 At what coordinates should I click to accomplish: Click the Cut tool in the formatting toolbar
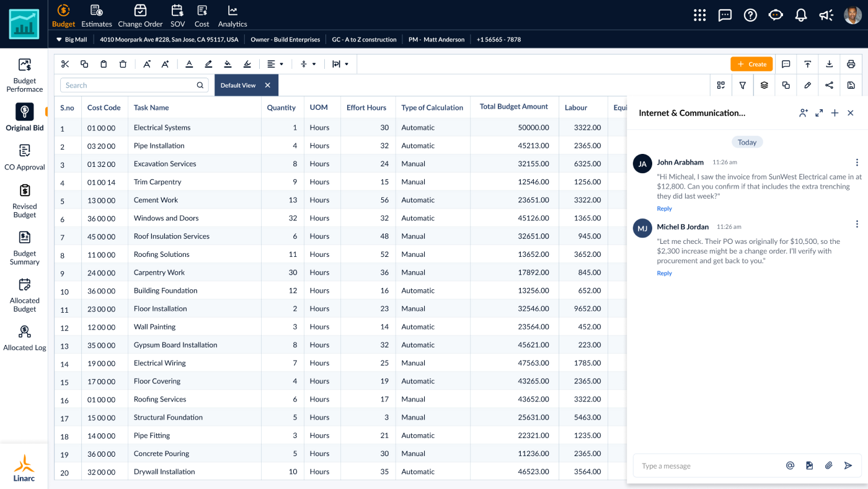[64, 64]
